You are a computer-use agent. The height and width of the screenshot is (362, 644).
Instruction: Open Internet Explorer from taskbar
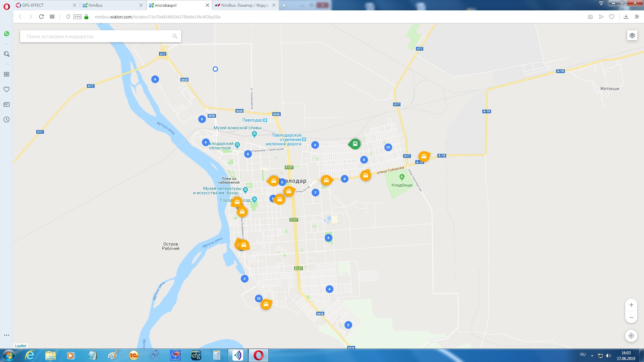click(30, 355)
